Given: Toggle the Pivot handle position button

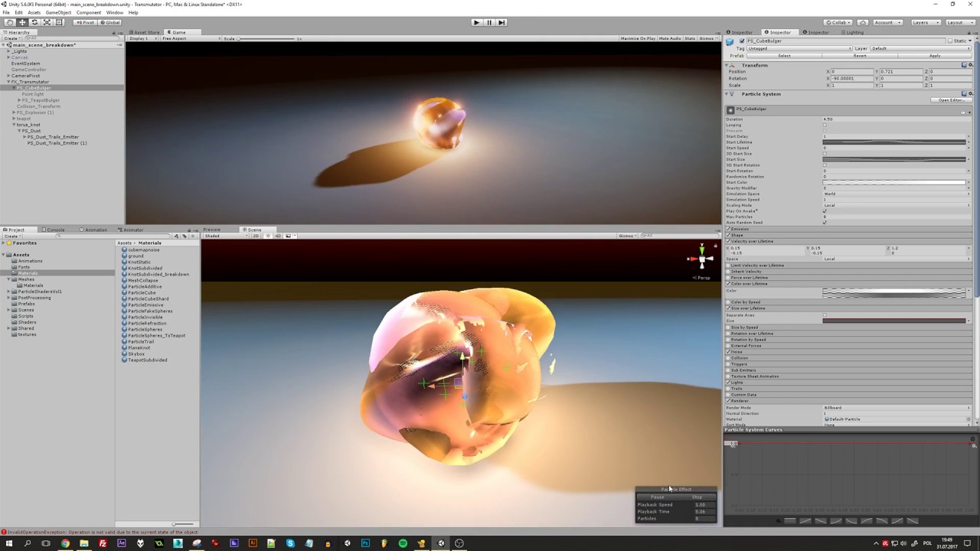Looking at the screenshot, I should [x=84, y=22].
